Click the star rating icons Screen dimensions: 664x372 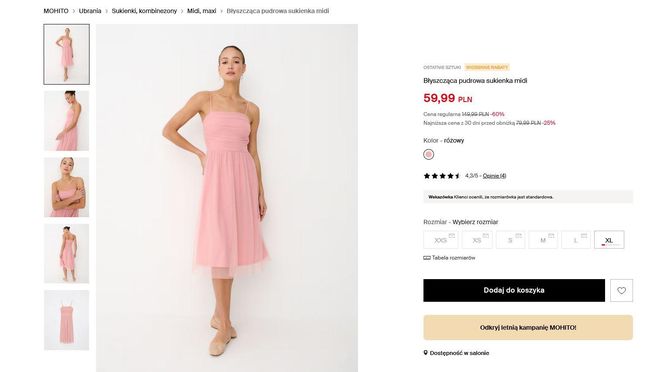(442, 176)
